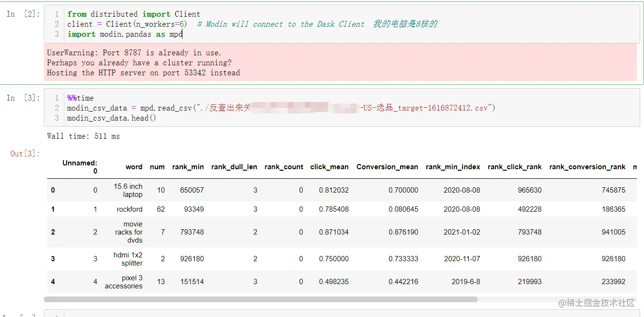Click the 'import modin.pandas as mpd' line
The width and height of the screenshot is (644, 317).
coord(124,34)
